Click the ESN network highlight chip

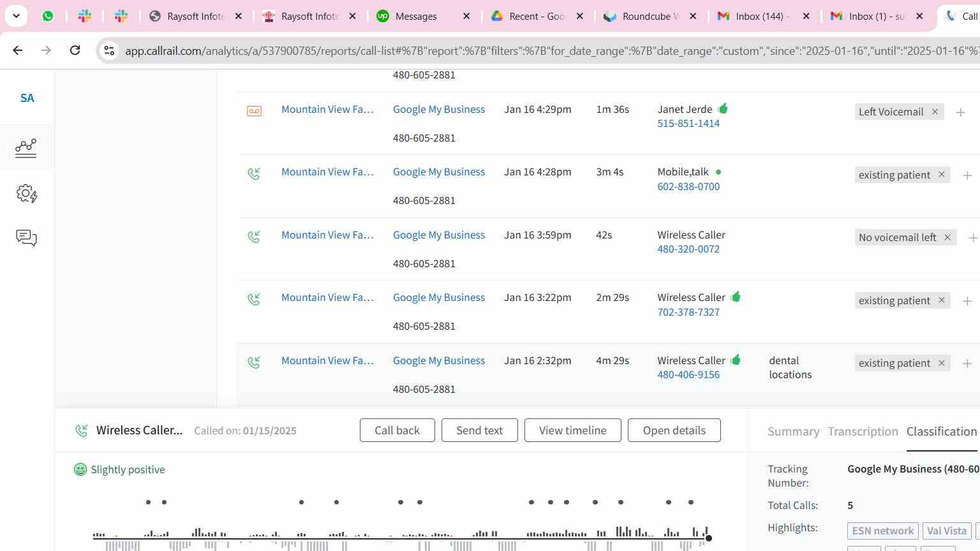[882, 531]
